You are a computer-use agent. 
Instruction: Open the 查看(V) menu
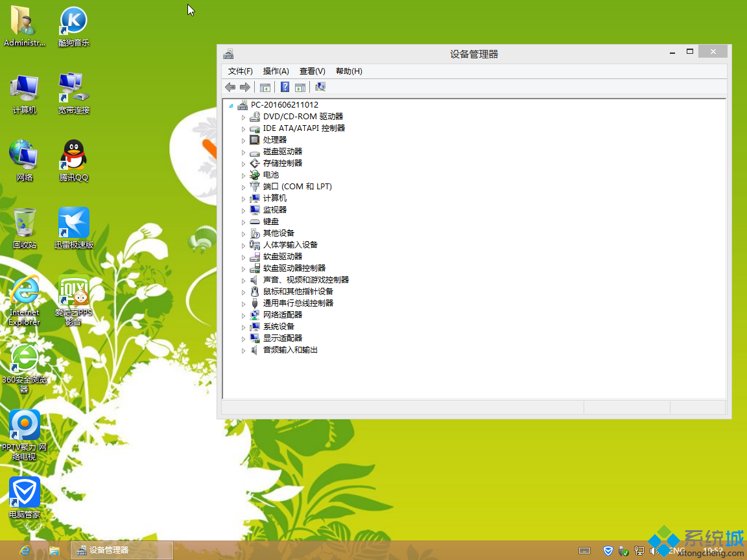coord(311,71)
